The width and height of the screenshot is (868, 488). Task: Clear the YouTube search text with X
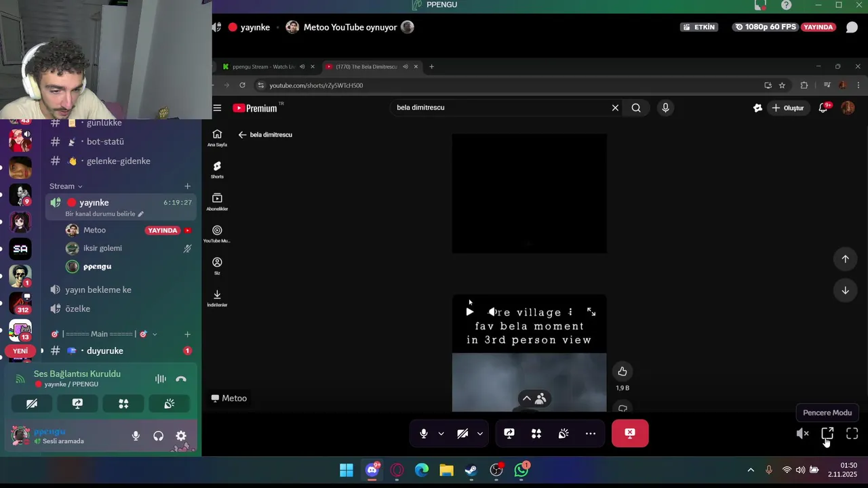point(615,108)
